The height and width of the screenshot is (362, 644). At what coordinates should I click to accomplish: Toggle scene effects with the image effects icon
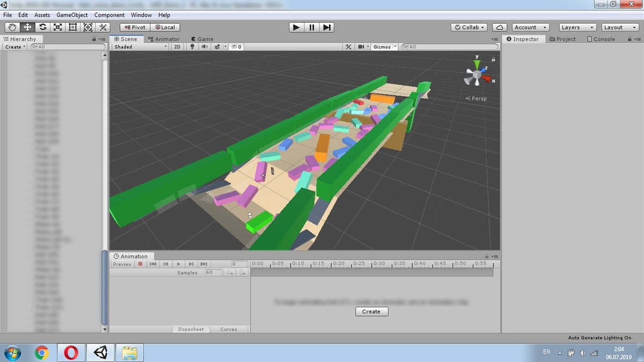click(x=217, y=47)
